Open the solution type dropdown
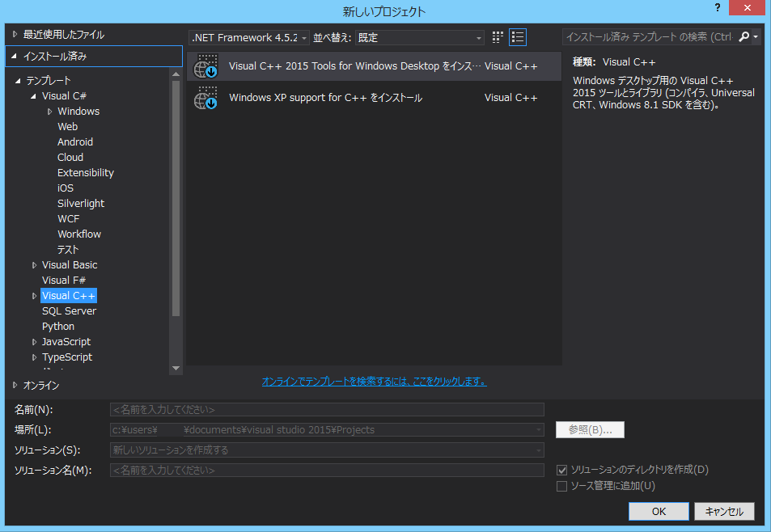Viewport: 771px width, 532px height. click(539, 450)
